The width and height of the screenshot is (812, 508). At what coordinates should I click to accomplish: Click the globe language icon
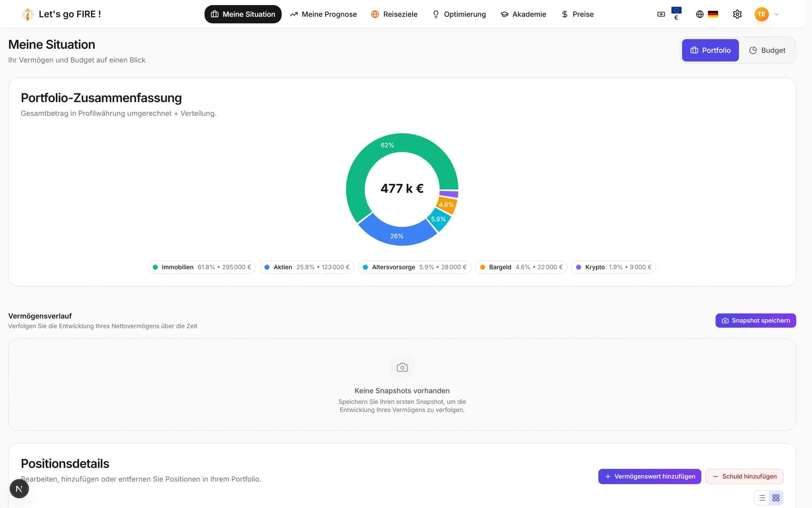point(700,14)
